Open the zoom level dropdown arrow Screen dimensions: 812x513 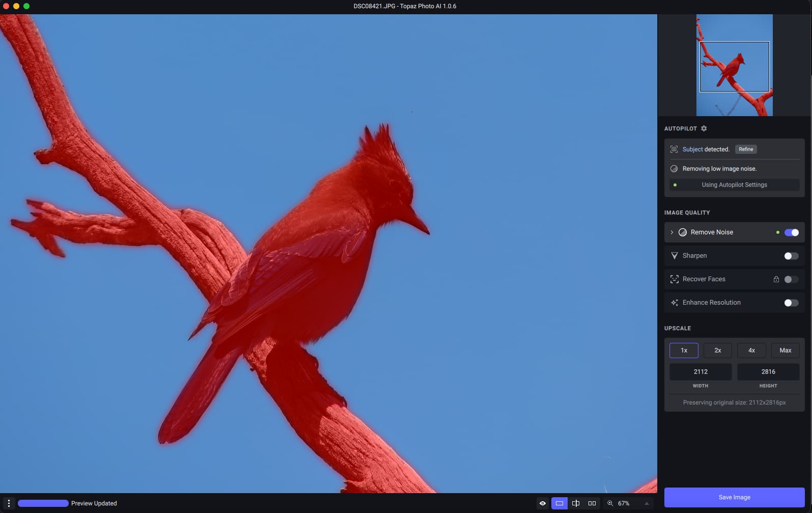click(x=647, y=503)
